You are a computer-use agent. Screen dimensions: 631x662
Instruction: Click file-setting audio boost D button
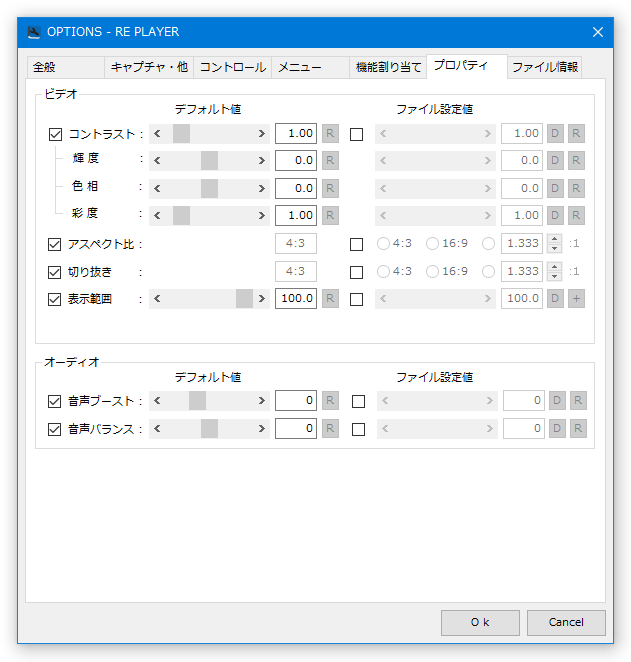pos(557,400)
